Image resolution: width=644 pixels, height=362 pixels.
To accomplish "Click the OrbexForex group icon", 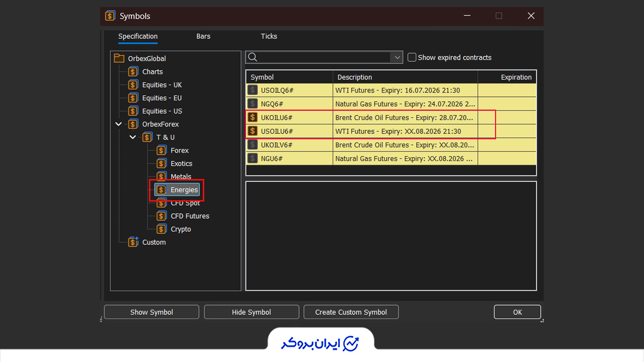I will (133, 124).
